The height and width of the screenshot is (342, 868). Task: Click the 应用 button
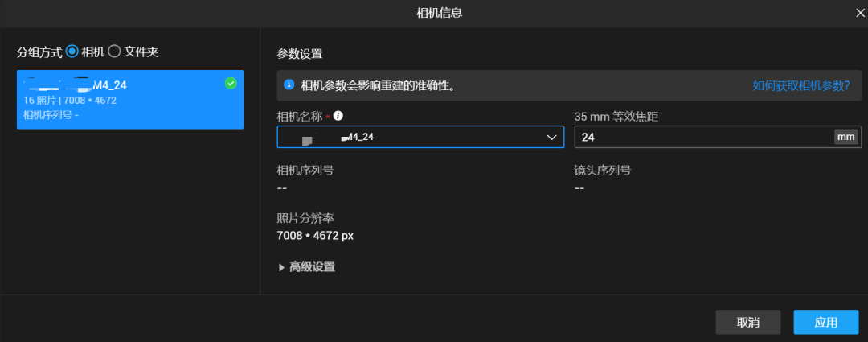826,322
